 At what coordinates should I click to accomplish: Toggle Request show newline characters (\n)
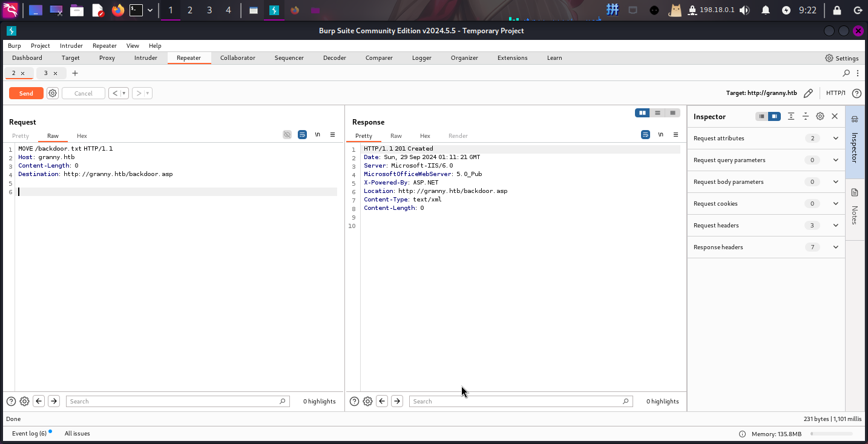[x=317, y=135]
